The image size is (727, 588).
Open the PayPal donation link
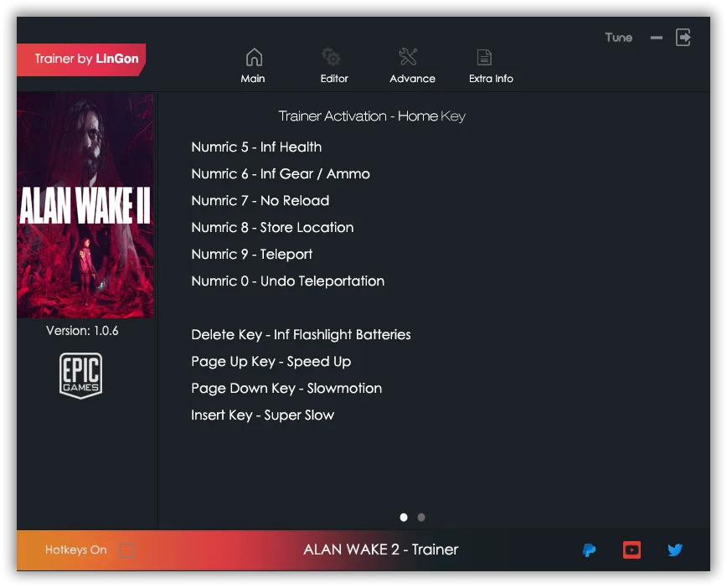(x=589, y=550)
